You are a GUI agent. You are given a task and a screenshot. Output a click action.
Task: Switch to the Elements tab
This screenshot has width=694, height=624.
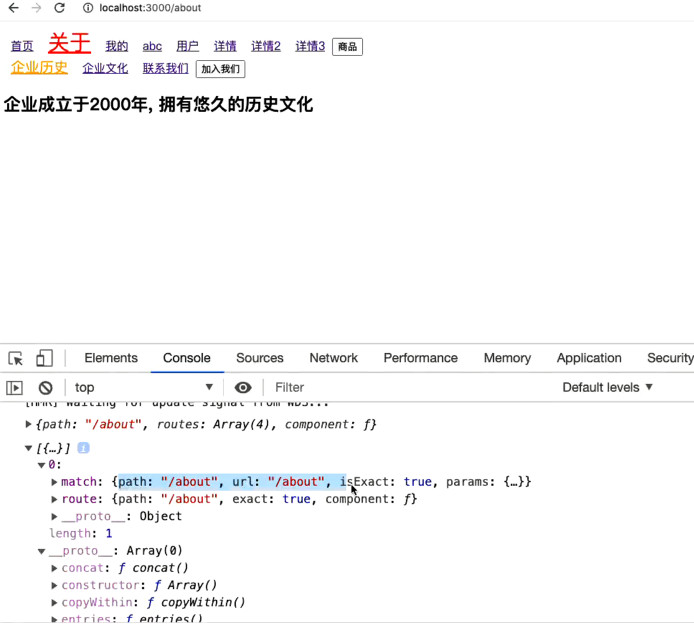111,358
